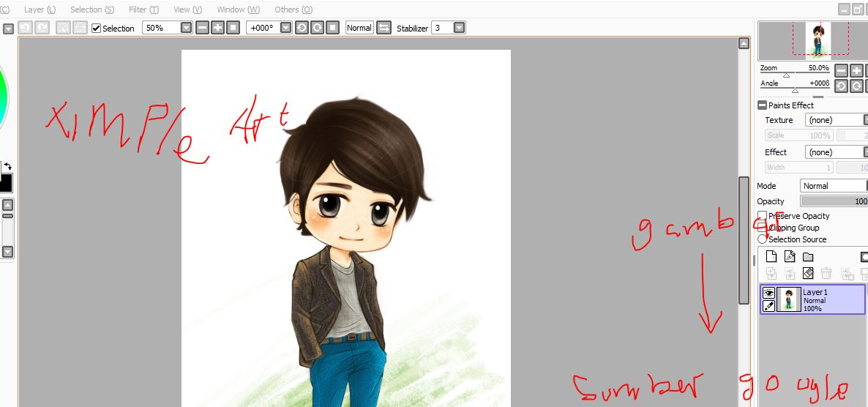Click the Effect Width field
Screen dimensions: 868x407
798,167
